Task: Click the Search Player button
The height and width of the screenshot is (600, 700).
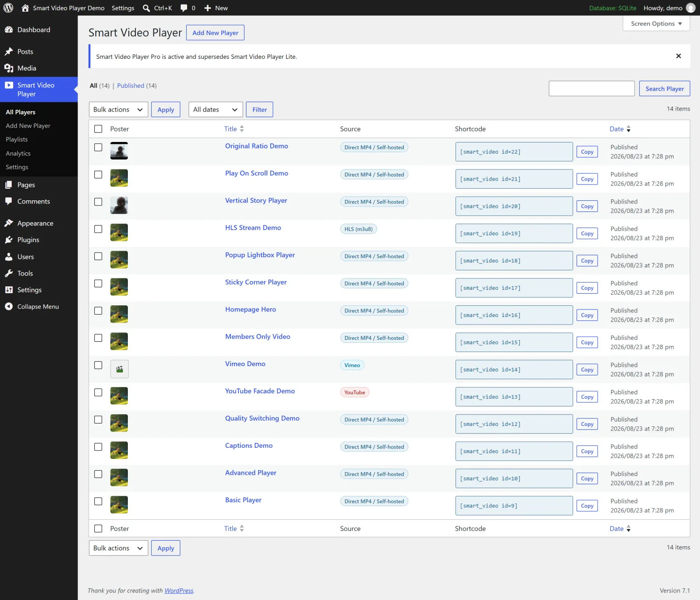Action: (665, 89)
